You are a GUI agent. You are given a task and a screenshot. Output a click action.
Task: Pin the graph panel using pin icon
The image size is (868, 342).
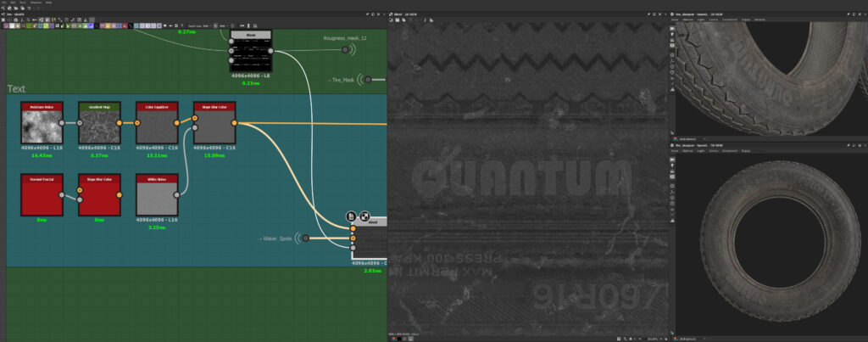click(x=368, y=14)
